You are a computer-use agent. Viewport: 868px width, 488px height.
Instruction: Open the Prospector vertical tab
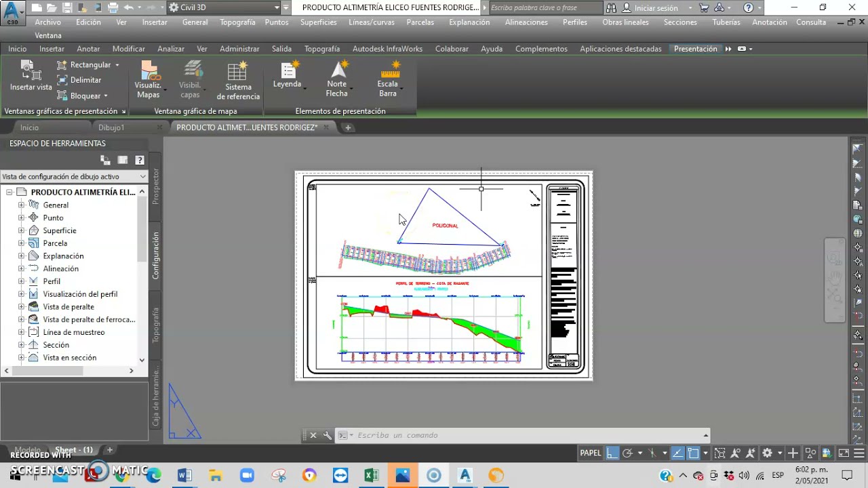click(155, 186)
